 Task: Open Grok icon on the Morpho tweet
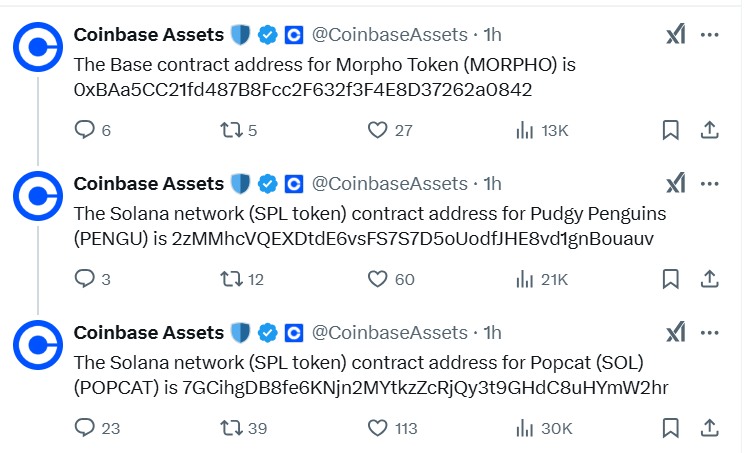pyautogui.click(x=676, y=35)
